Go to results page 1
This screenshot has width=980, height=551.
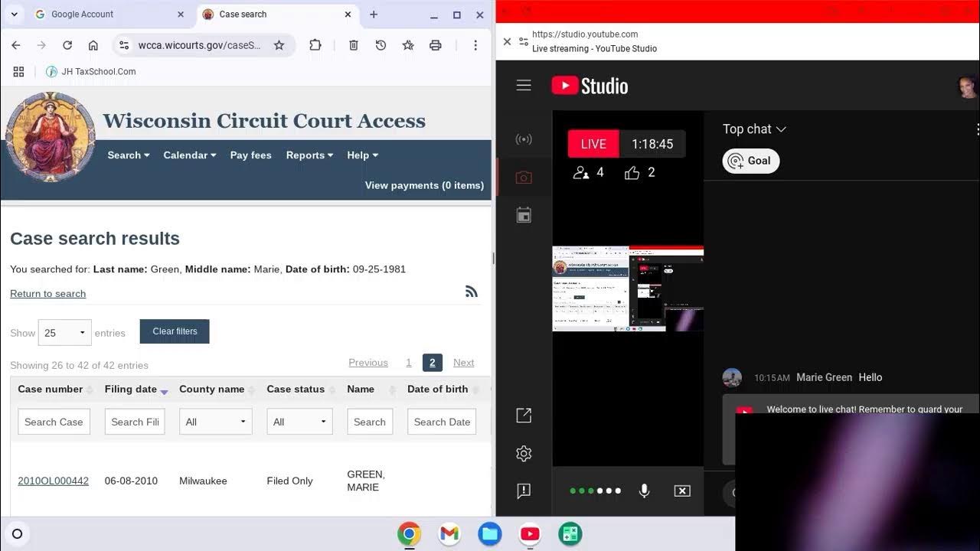click(x=409, y=363)
